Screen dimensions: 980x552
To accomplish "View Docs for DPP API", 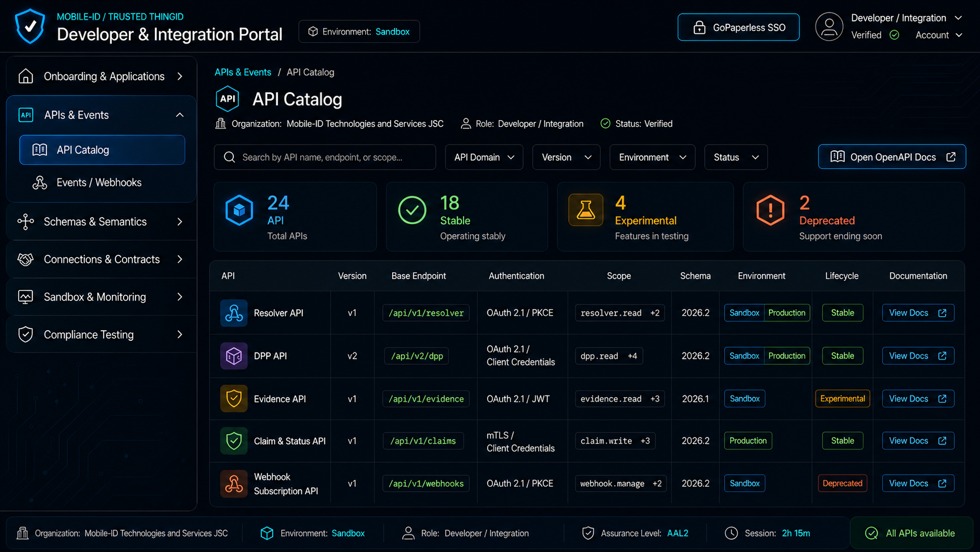I will coord(918,355).
